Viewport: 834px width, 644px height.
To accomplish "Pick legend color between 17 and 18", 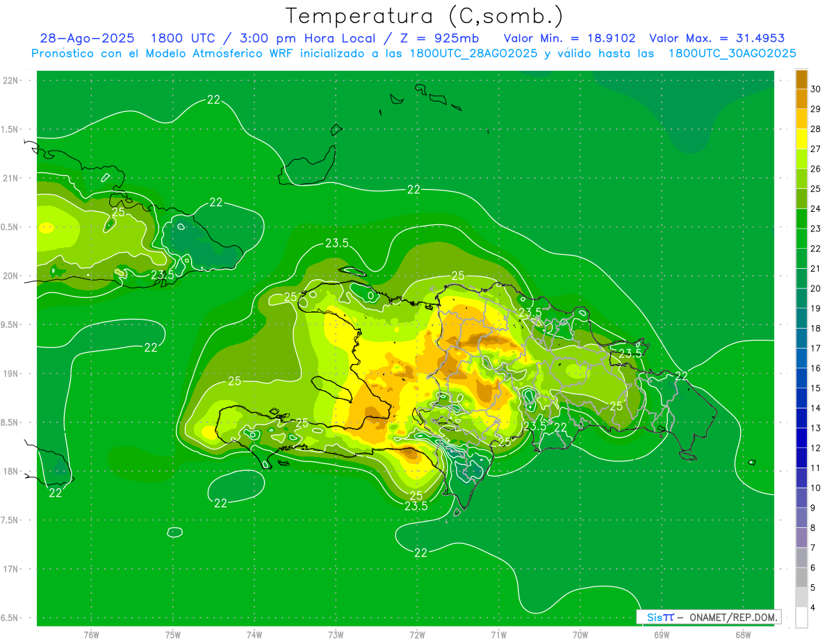I will coord(801,338).
